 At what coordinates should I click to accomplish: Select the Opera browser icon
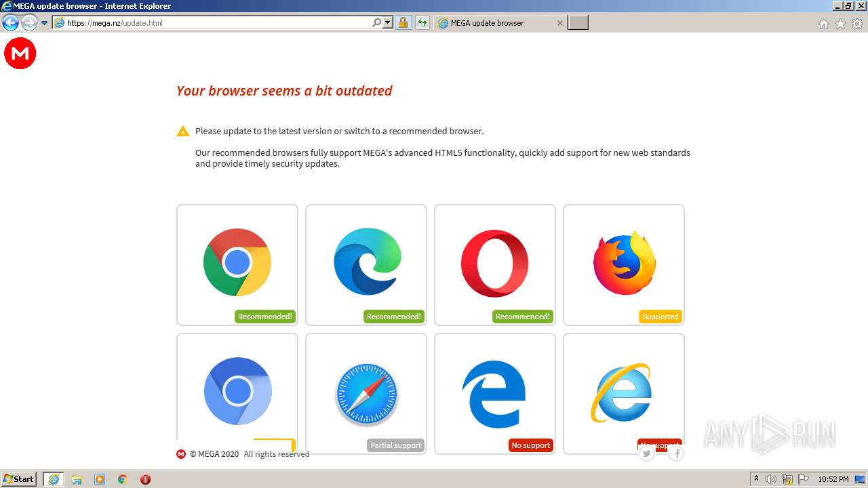click(x=495, y=263)
